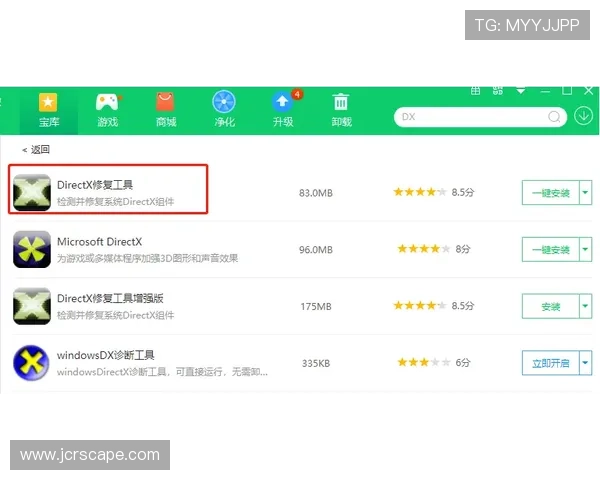Focus the DX search field
The width and height of the screenshot is (600, 480).
pos(480,117)
